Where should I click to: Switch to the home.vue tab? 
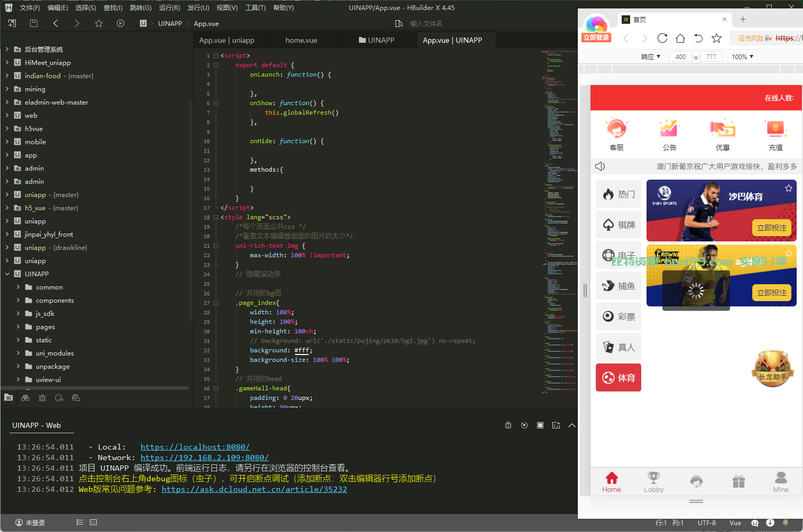coord(301,40)
